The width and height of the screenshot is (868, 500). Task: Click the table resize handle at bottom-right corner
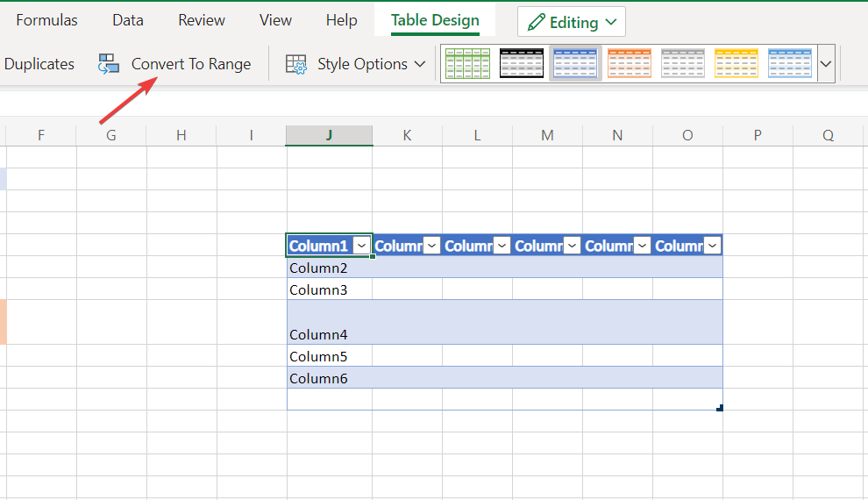pos(720,408)
